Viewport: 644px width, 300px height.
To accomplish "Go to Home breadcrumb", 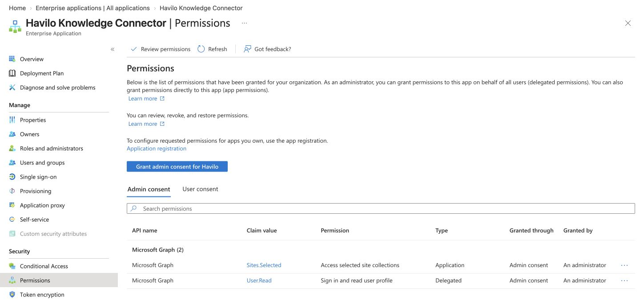I will [x=17, y=8].
